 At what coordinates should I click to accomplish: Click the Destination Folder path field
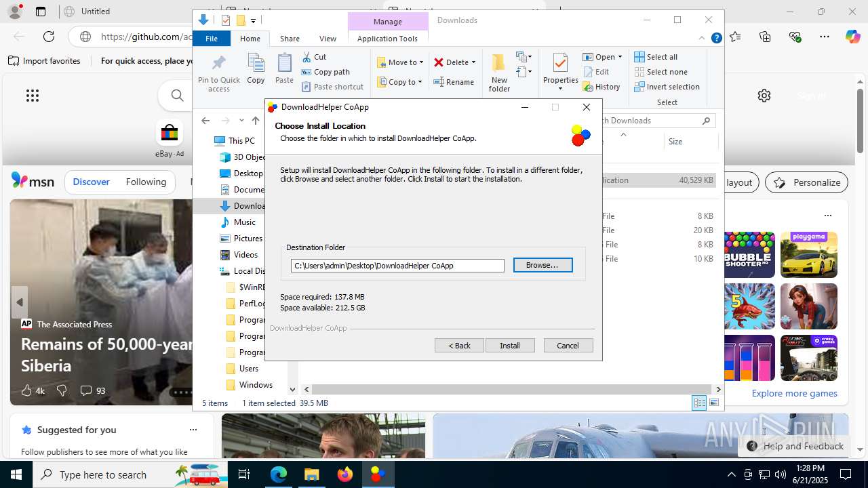coord(397,266)
